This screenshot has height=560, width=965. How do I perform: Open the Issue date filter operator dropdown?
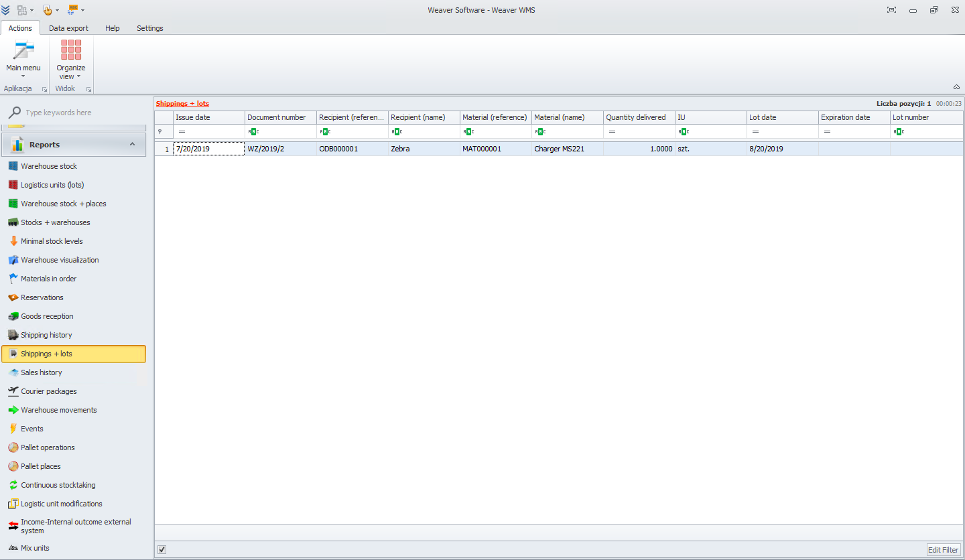[x=182, y=132]
